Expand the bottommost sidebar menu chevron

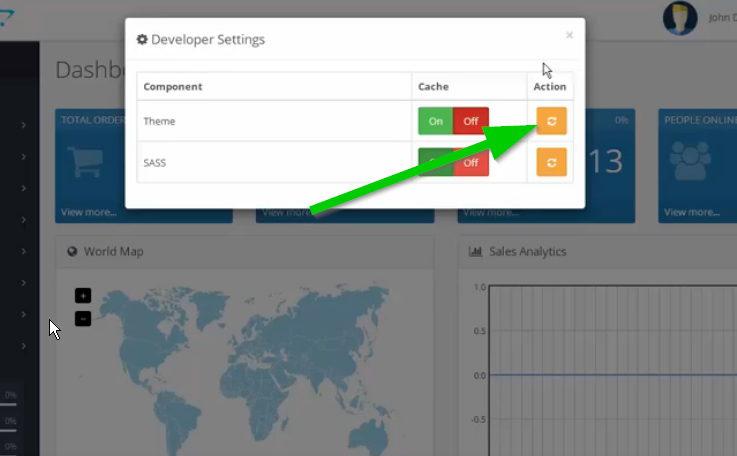click(23, 346)
